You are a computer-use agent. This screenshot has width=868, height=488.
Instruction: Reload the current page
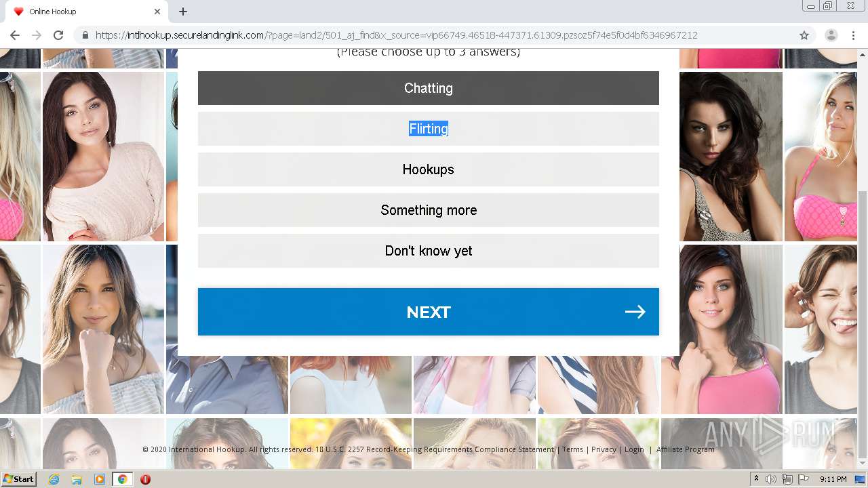(58, 35)
